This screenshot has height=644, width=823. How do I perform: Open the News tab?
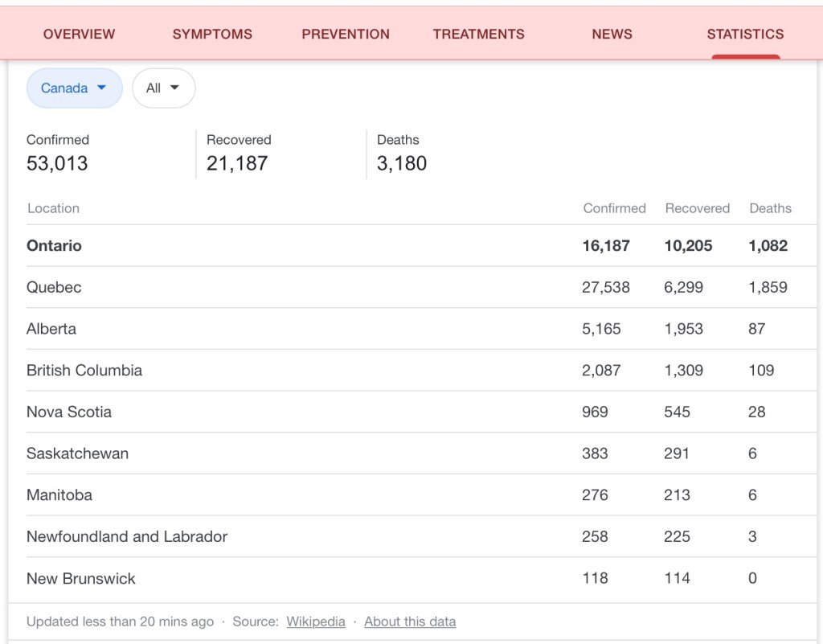pos(612,35)
